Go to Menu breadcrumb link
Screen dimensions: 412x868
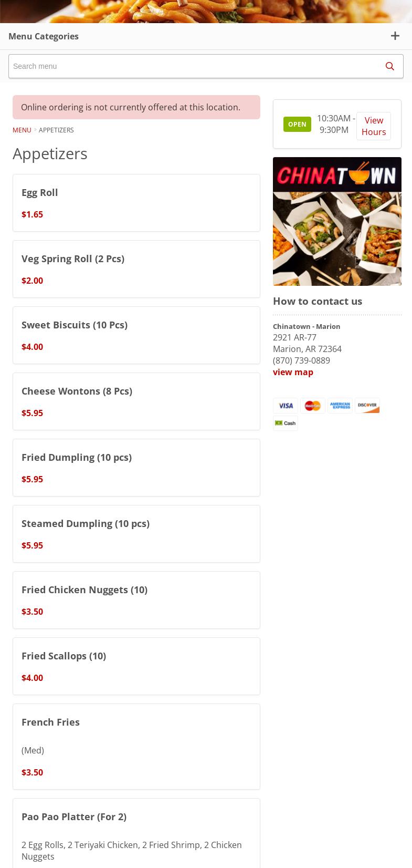click(x=22, y=130)
